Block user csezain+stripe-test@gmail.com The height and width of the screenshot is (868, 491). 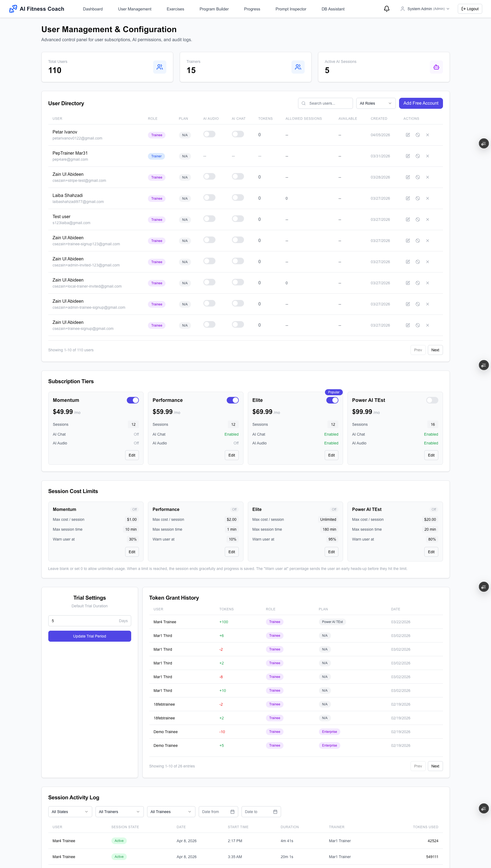click(417, 177)
